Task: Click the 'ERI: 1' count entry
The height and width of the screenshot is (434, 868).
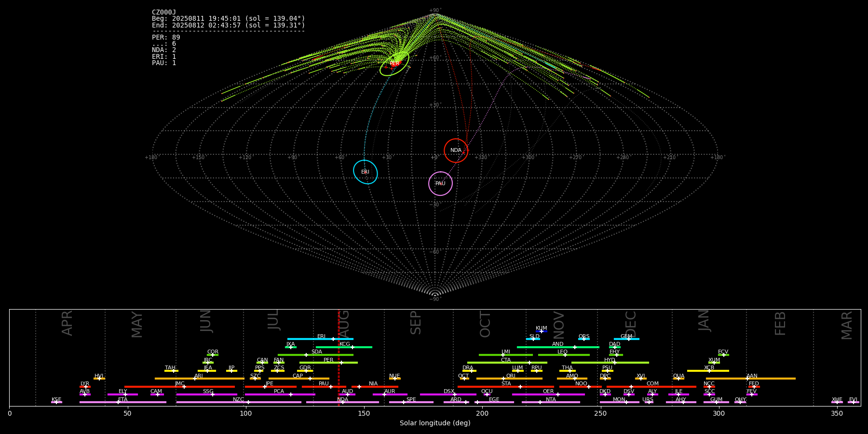Action: tap(164, 56)
